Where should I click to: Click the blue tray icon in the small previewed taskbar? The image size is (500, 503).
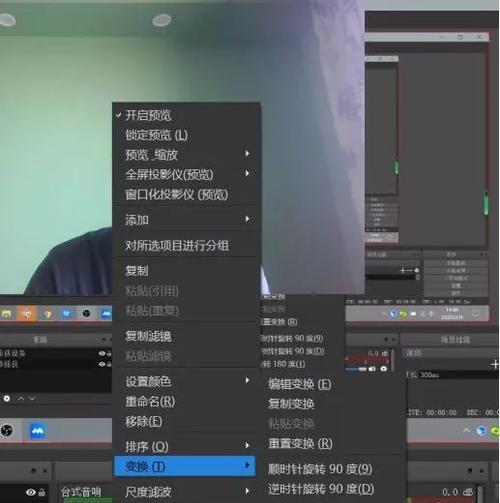click(393, 314)
